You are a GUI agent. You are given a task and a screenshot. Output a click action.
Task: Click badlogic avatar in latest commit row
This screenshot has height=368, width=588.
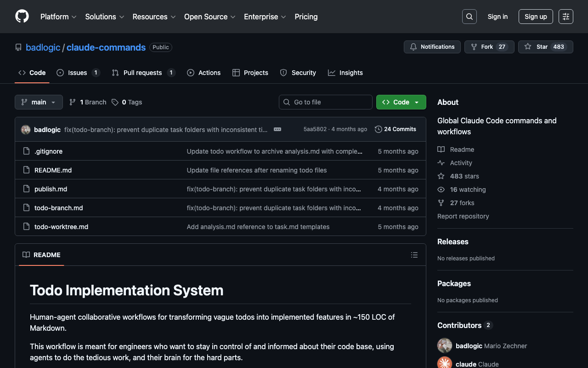[x=26, y=130]
